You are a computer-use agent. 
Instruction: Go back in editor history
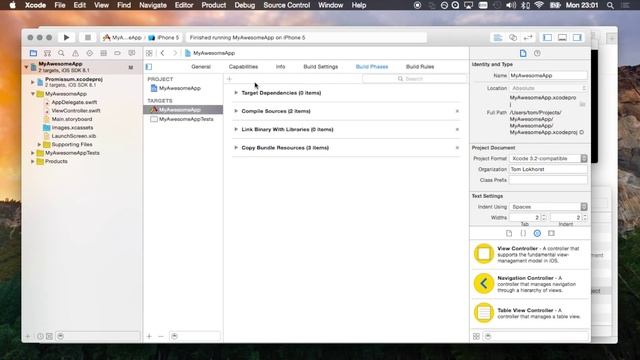[162, 53]
